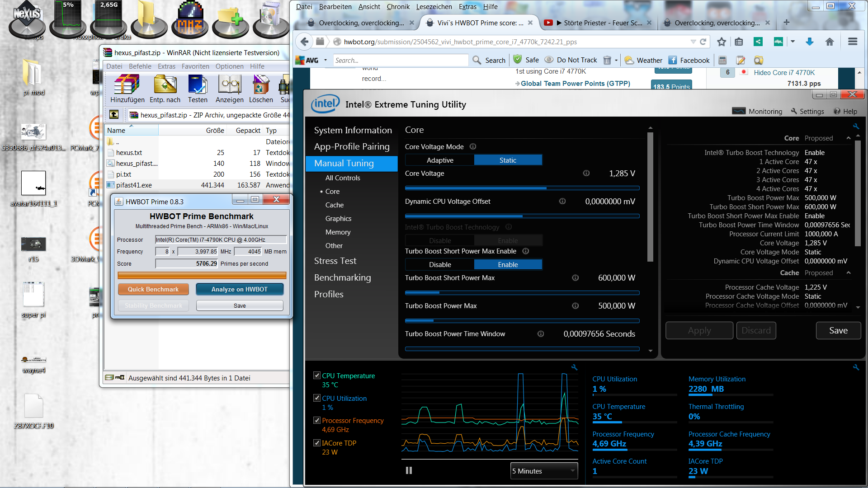Go to Firefox home page icon
Viewport: 868px width, 488px height.
point(830,42)
